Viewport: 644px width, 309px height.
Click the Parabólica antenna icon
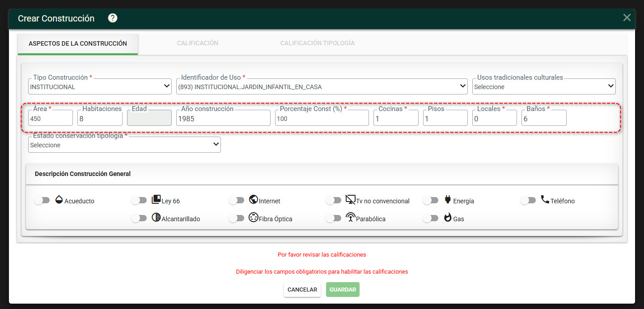tap(351, 218)
